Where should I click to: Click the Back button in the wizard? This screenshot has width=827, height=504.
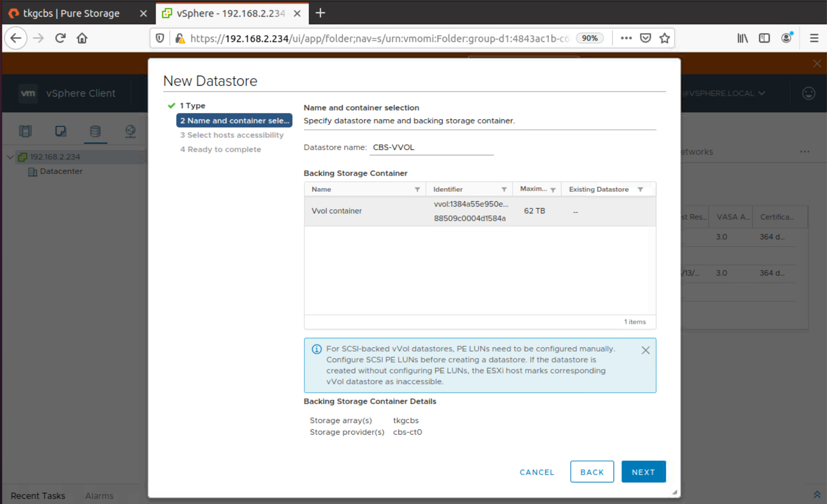pos(592,471)
